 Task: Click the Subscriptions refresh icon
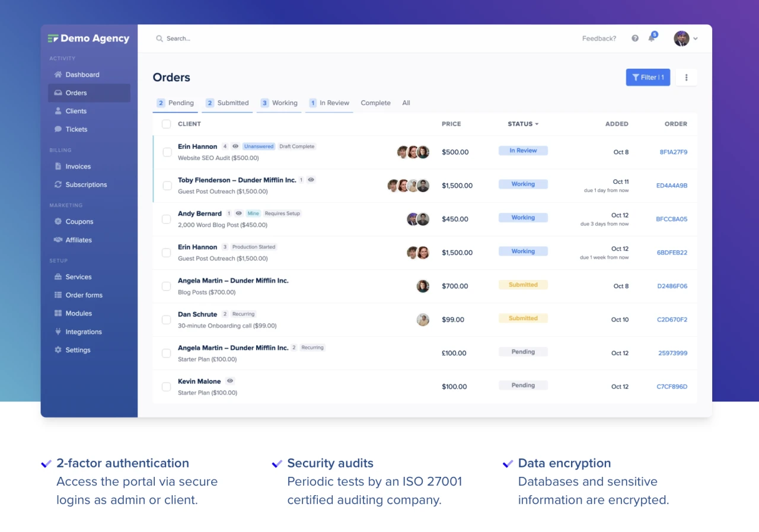click(x=58, y=184)
